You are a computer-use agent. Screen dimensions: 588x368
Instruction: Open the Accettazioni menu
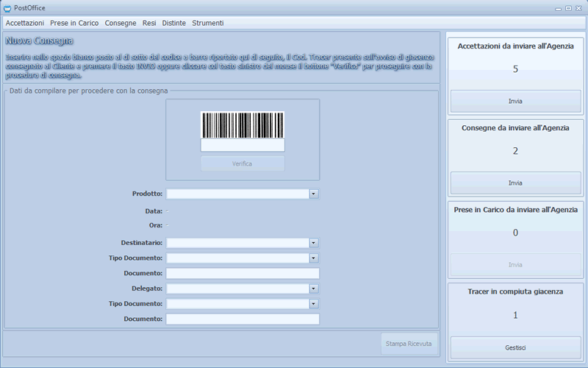(25, 23)
